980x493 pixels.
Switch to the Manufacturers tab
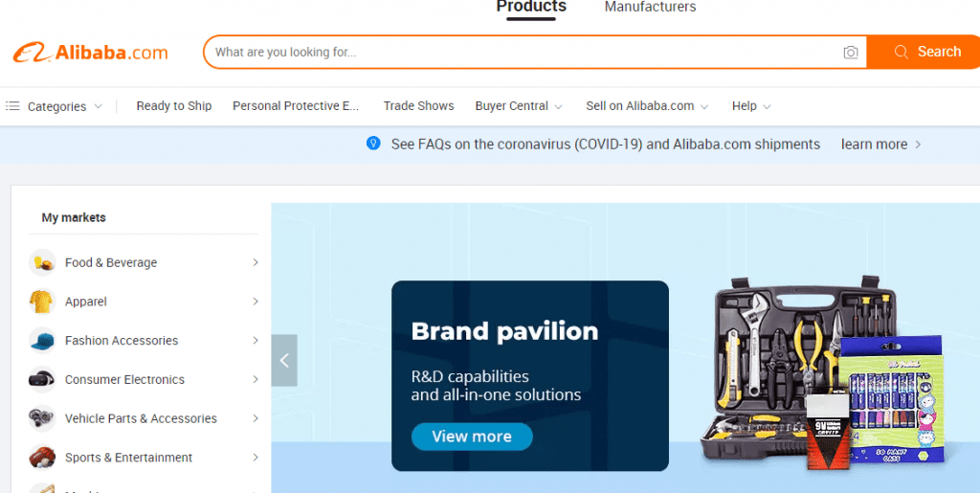pos(650,8)
